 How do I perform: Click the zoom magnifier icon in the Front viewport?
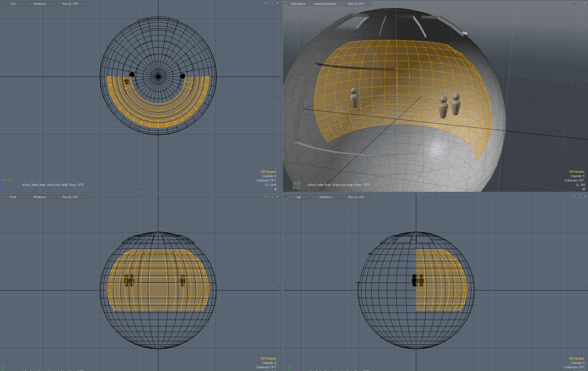click(272, 197)
